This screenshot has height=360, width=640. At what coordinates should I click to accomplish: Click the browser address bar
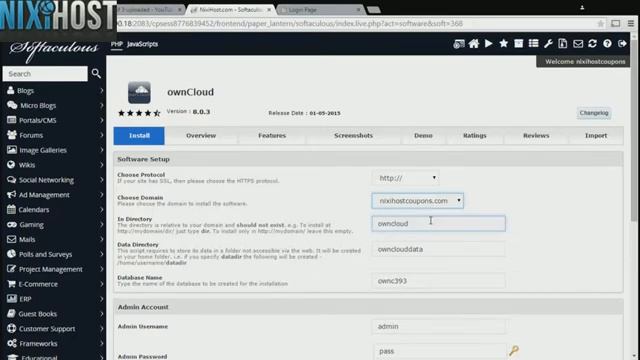355,24
